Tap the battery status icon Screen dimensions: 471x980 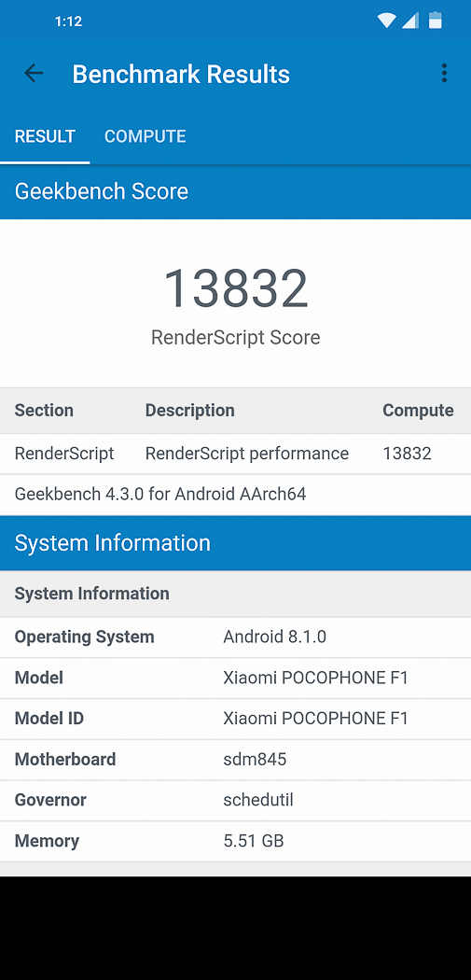(x=435, y=21)
